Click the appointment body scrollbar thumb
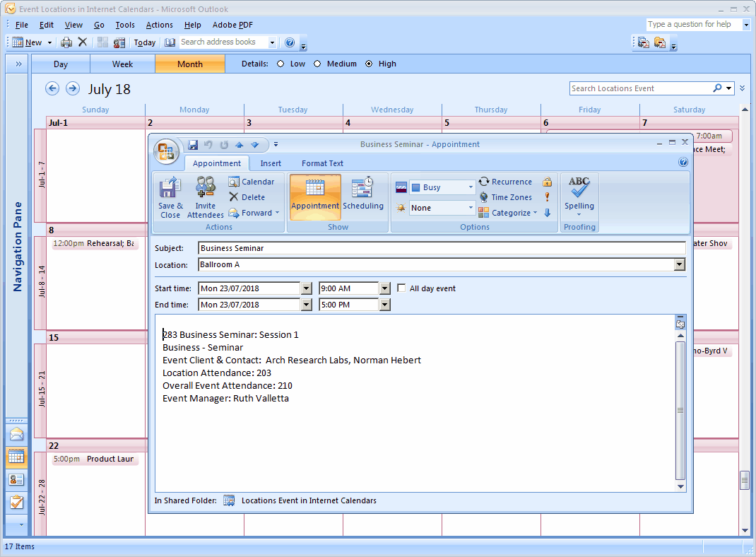Image resolution: width=756 pixels, height=557 pixels. (x=680, y=410)
